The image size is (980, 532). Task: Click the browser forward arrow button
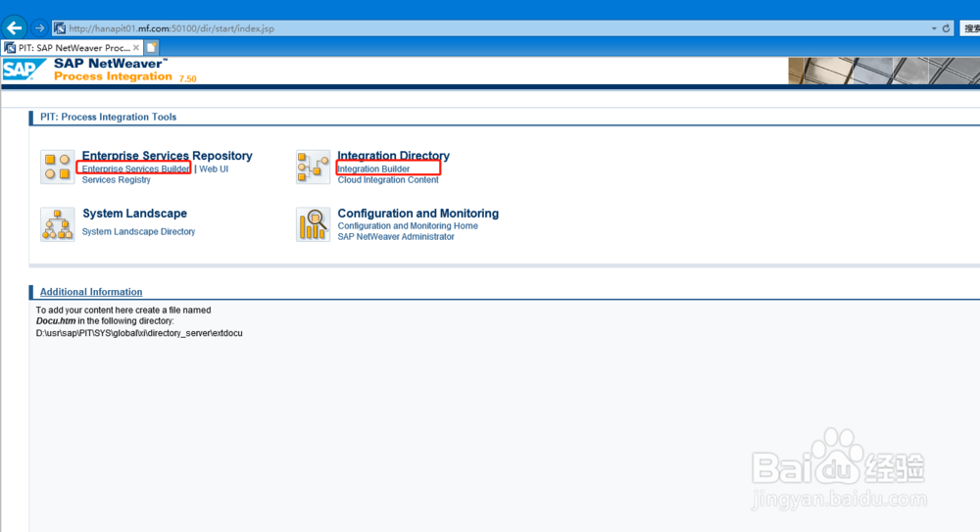39,28
